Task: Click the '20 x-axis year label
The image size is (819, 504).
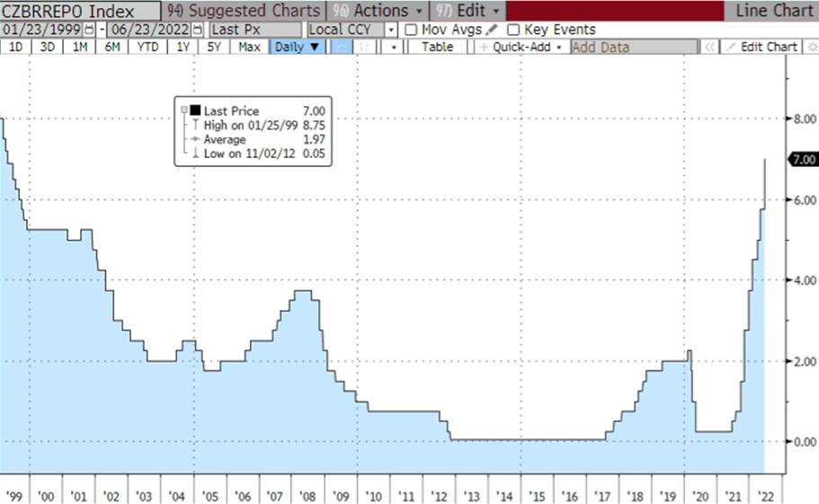Action: pos(700,496)
